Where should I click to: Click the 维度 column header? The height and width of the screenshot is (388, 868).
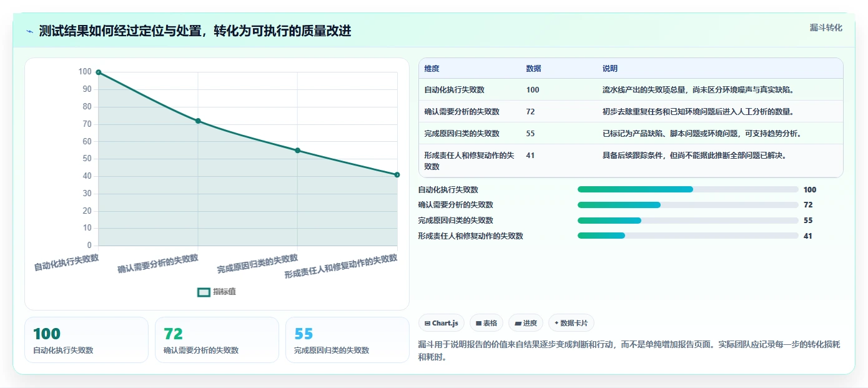click(432, 69)
